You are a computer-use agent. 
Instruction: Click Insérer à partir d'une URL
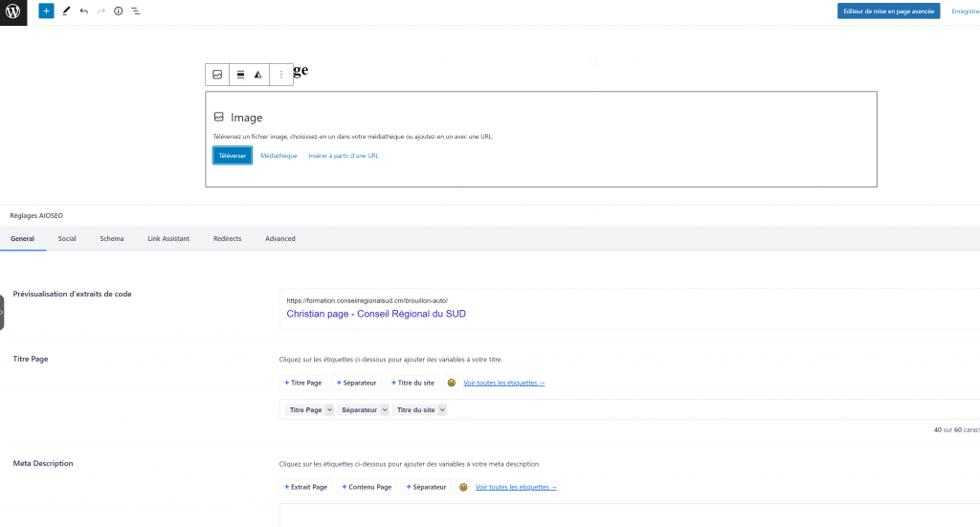coord(343,155)
